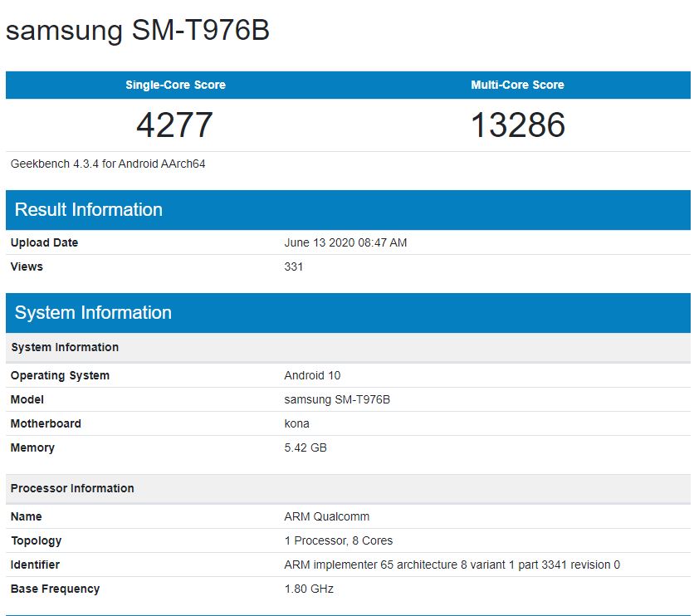
Task: Select the Base Frequency label
Action: [55, 589]
